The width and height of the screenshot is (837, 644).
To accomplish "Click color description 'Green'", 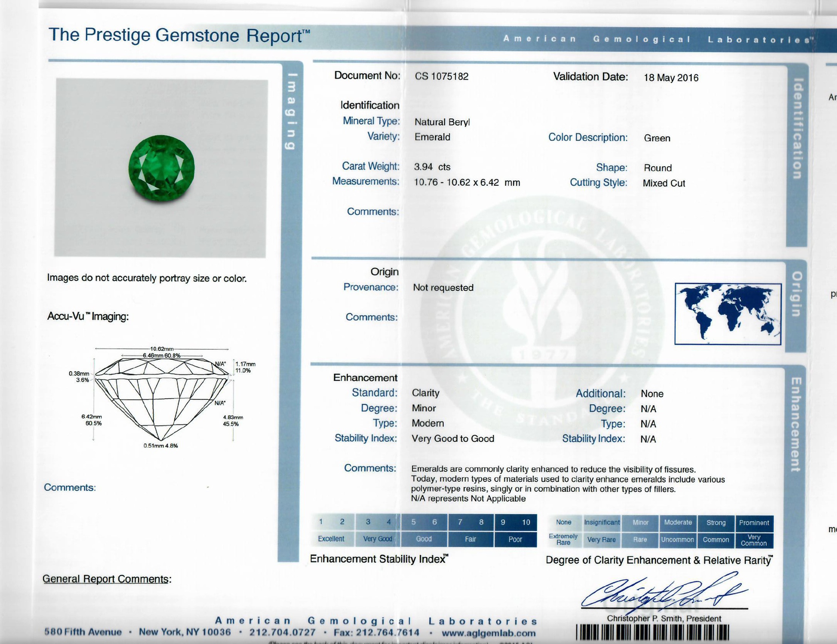I will (657, 138).
